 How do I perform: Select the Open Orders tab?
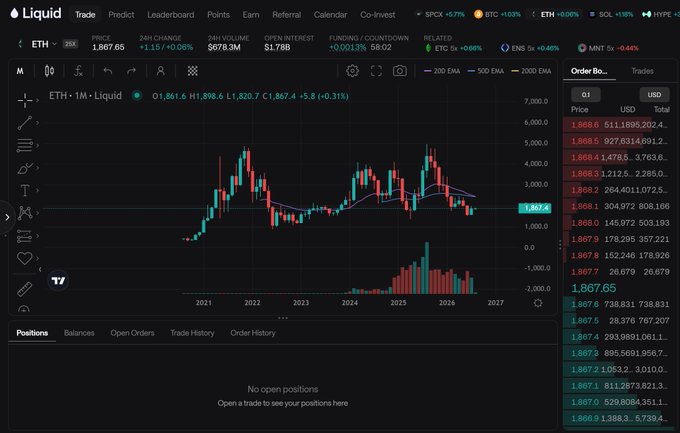pyautogui.click(x=132, y=333)
